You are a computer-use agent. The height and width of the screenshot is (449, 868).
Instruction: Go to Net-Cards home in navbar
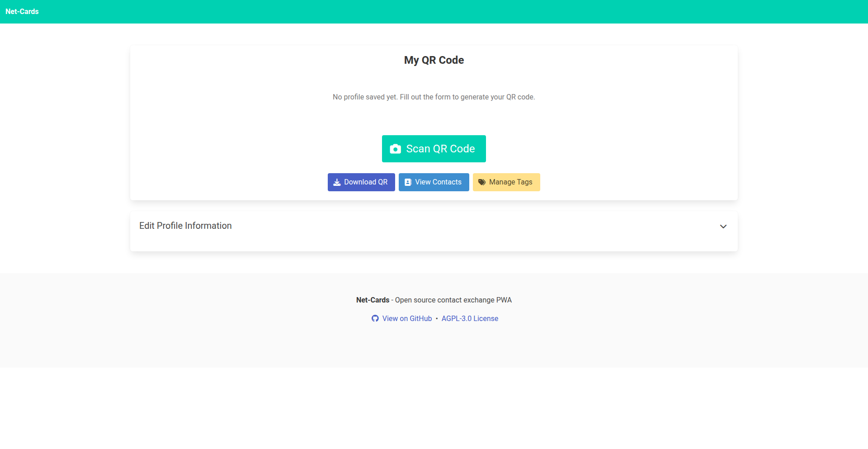click(22, 11)
